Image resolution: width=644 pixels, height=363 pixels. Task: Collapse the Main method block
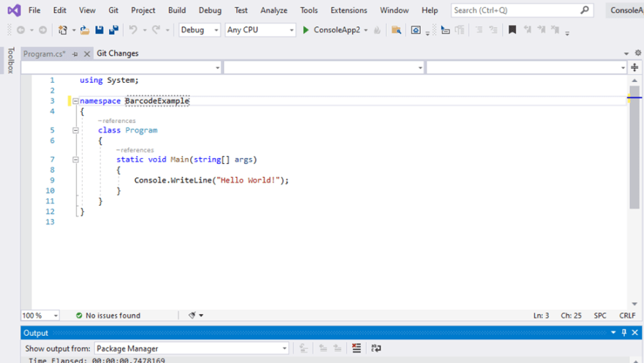(x=75, y=160)
